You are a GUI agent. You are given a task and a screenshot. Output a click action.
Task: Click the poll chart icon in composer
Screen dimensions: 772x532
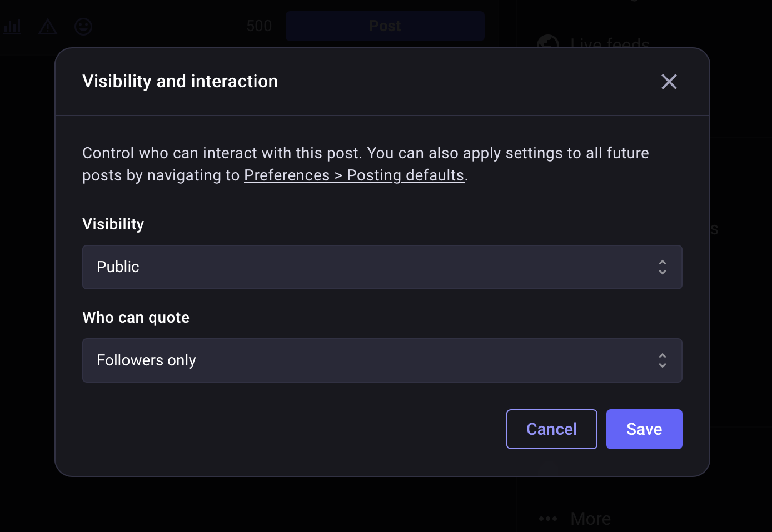[x=12, y=26]
